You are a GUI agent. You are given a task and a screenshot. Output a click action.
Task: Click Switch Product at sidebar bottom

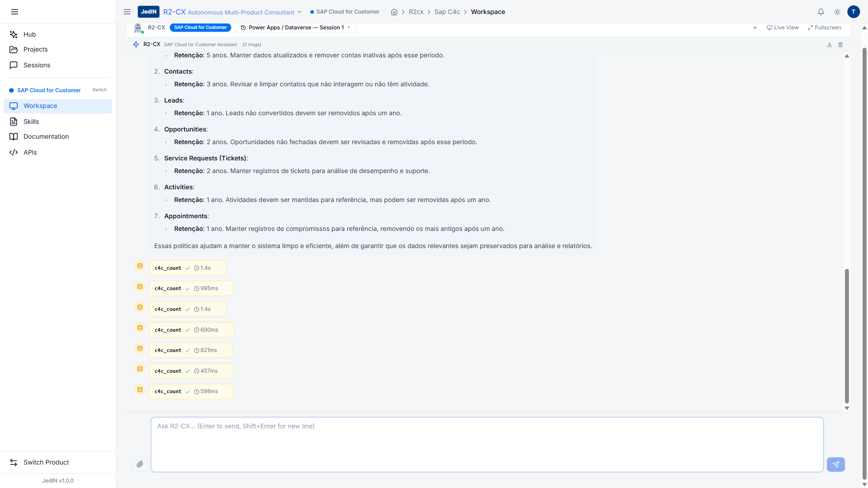[x=46, y=462]
